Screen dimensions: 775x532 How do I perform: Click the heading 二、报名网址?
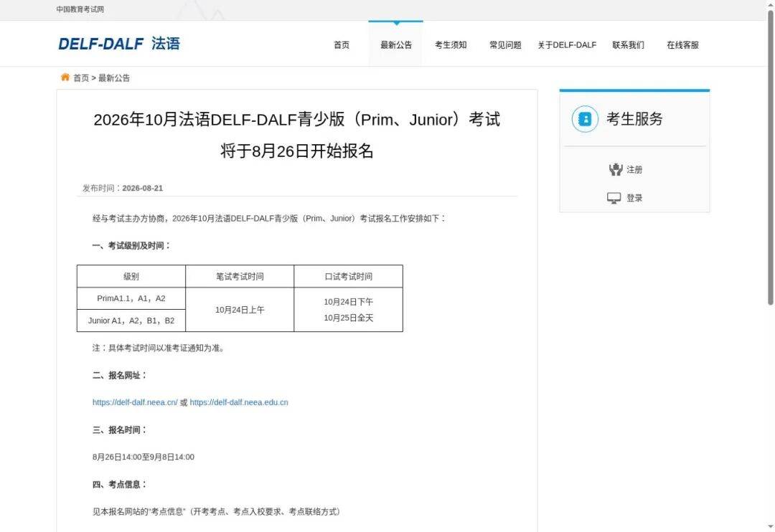[x=120, y=376]
